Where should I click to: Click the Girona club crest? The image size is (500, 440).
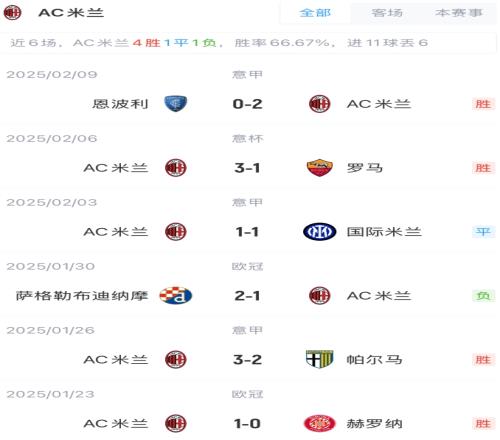point(319,423)
